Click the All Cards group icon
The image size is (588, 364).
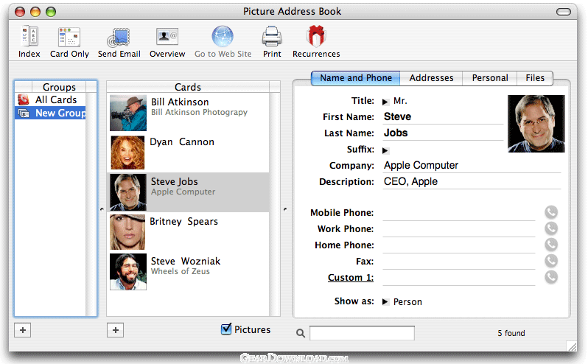click(x=24, y=99)
